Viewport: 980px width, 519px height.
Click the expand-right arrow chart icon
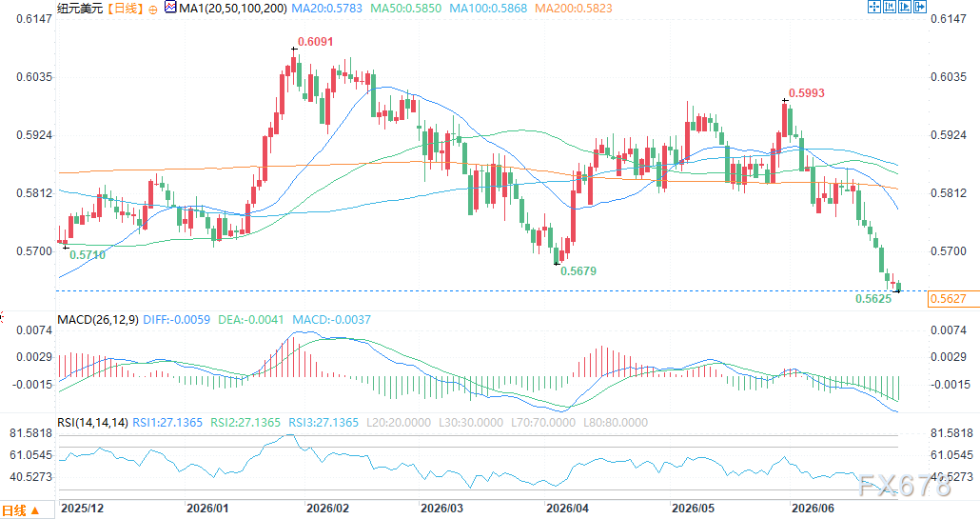click(920, 7)
